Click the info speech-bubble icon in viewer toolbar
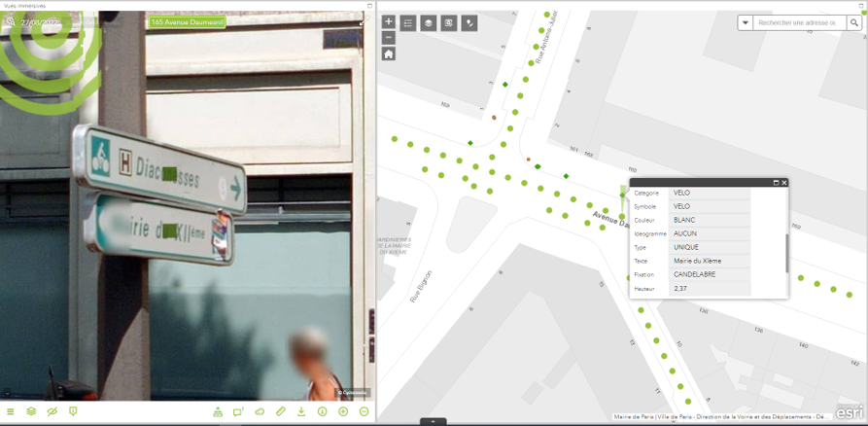 click(73, 411)
